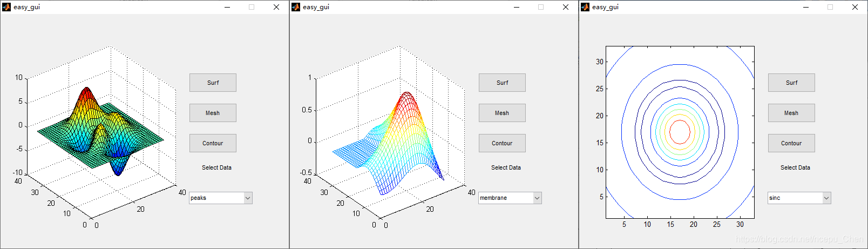Click MATLAB icon in the membrane window title bar
This screenshot has width=868, height=249.
coord(296,7)
